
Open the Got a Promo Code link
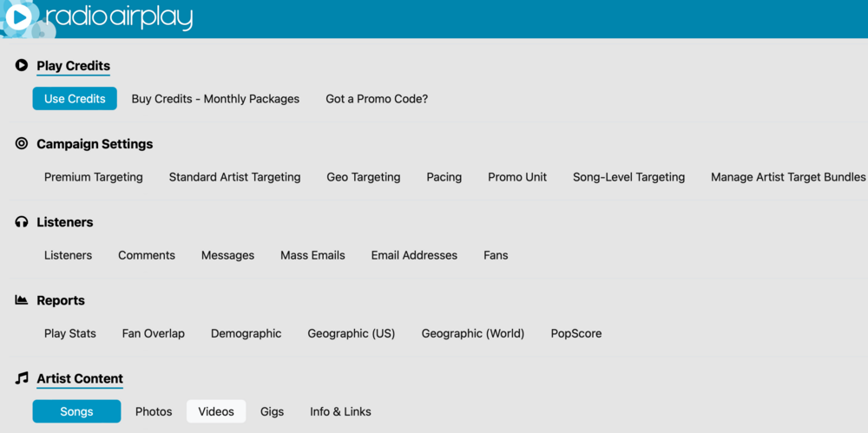pos(377,99)
